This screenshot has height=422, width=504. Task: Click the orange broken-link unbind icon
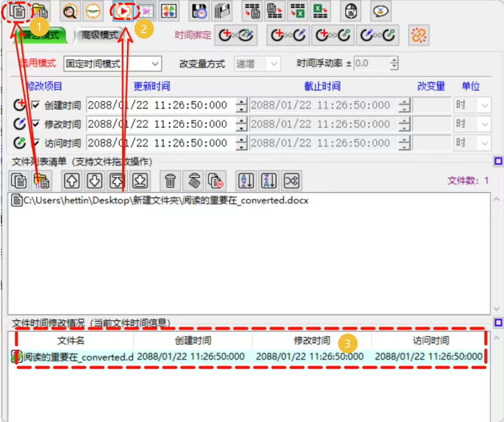pyautogui.click(x=419, y=35)
